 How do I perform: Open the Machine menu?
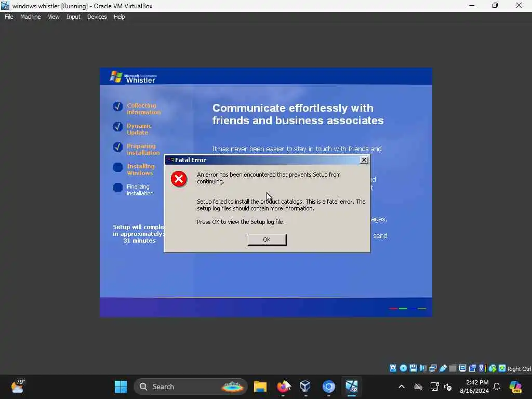(30, 17)
